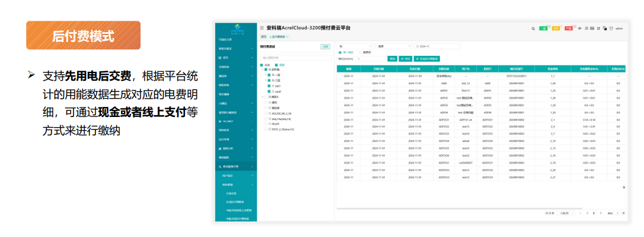Collapse the 财务管理 submenu

click(x=236, y=184)
